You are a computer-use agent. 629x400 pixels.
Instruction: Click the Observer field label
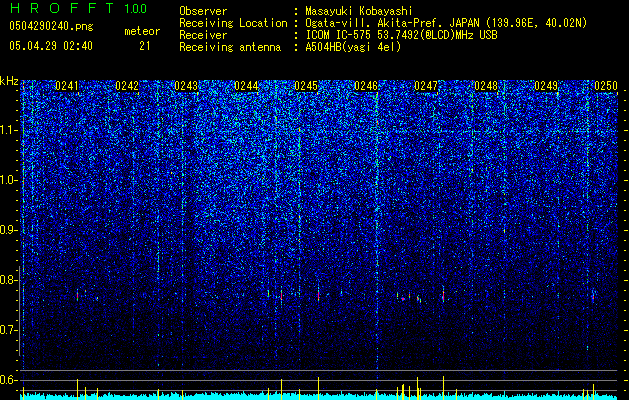coord(203,11)
